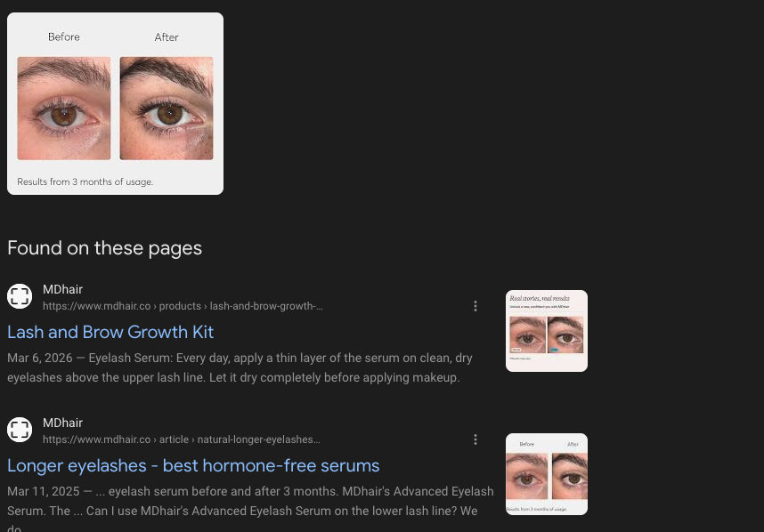
Task: Click the 'Before' label in the main image
Action: (x=64, y=37)
